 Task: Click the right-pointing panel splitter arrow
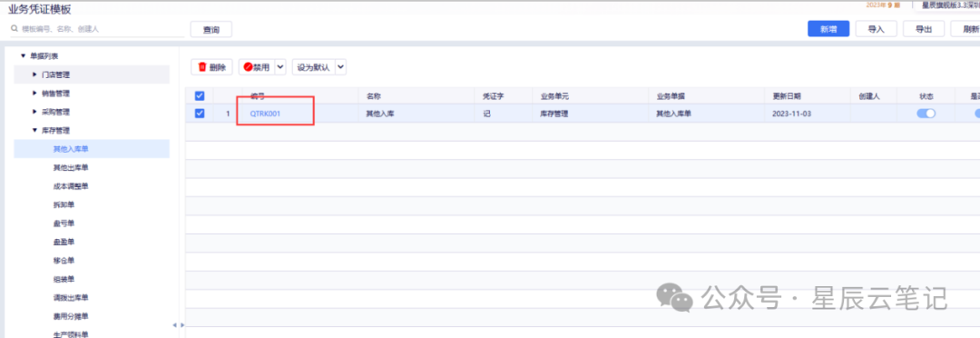(x=181, y=325)
